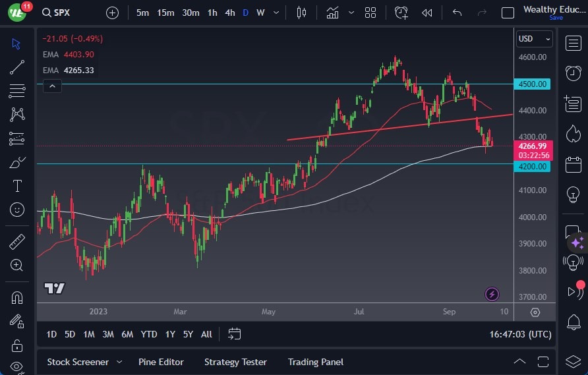The height and width of the screenshot is (375, 588).
Task: Open the Strategy Tester tab
Action: point(235,362)
